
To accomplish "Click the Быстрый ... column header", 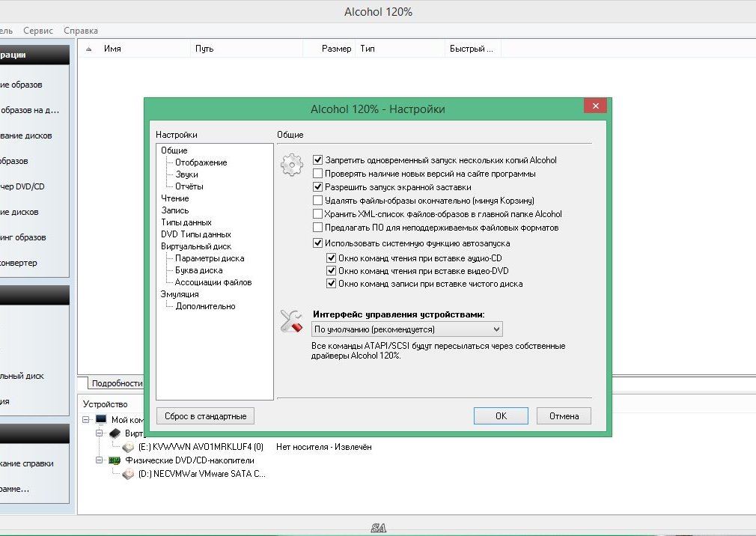I will [472, 49].
